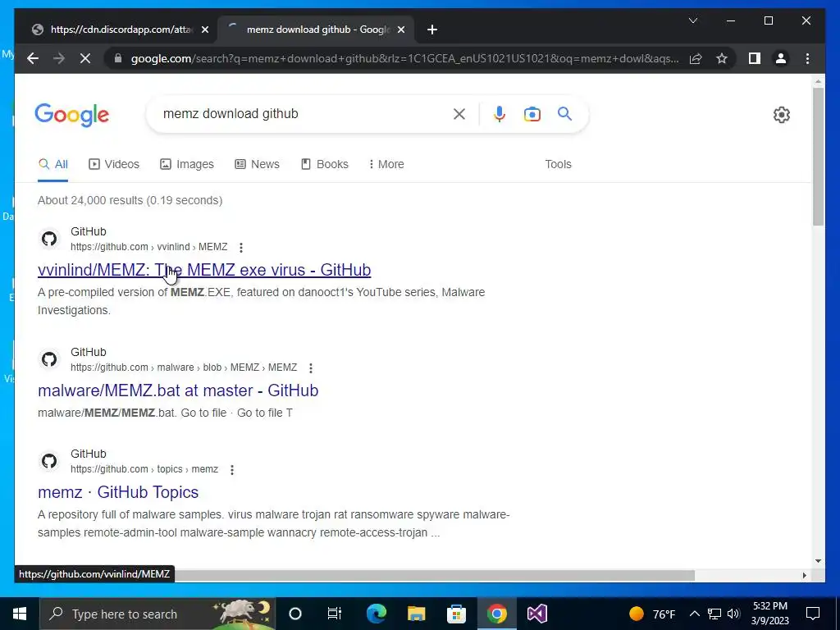Open the tab search dropdown
Screen dimensions: 840x630
[692, 21]
